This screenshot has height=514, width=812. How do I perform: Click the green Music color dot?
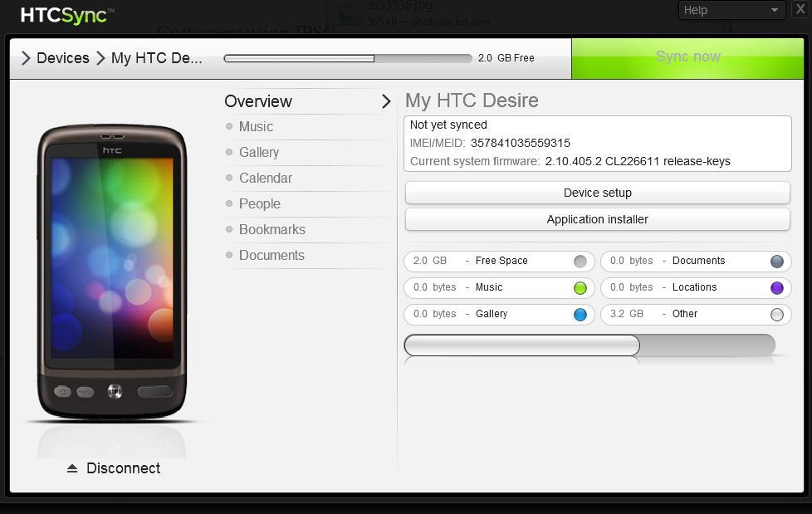coord(580,287)
